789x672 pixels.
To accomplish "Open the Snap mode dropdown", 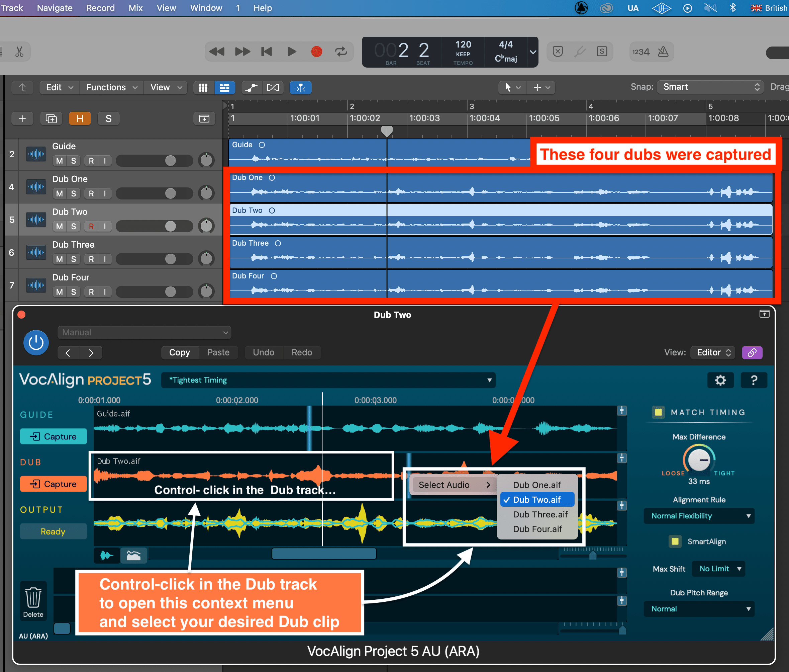I will (x=709, y=86).
